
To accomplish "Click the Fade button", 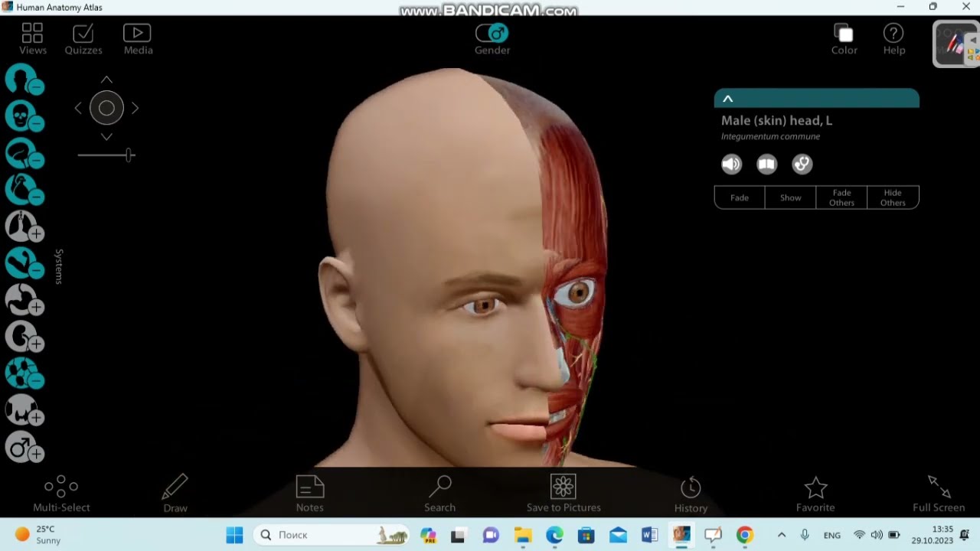I will 740,197.
